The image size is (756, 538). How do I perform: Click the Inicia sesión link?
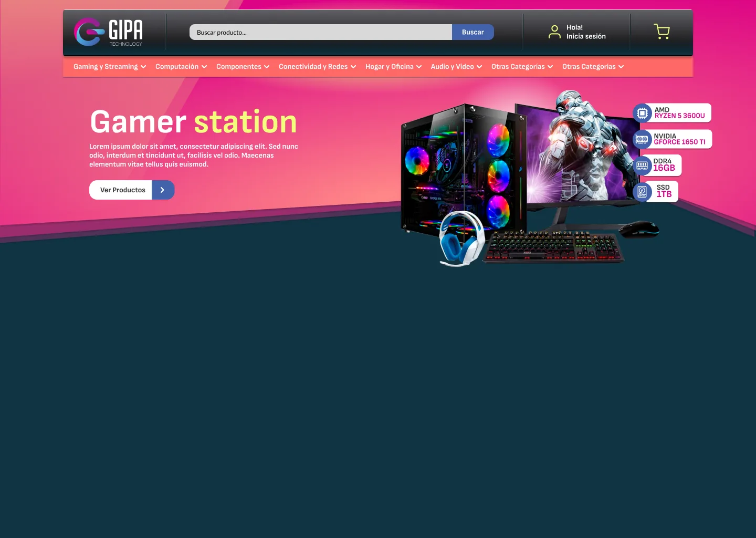[586, 36]
